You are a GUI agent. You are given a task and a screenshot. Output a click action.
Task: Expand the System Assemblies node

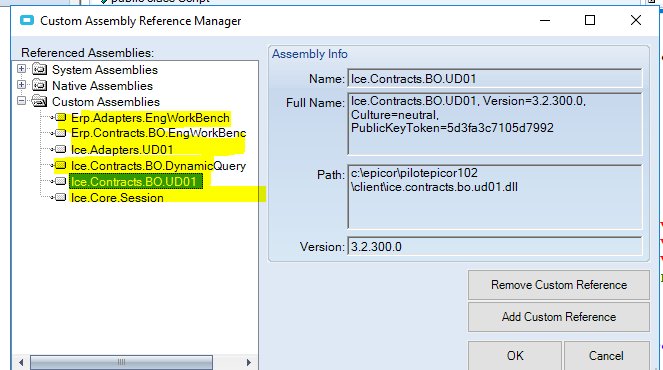click(21, 69)
